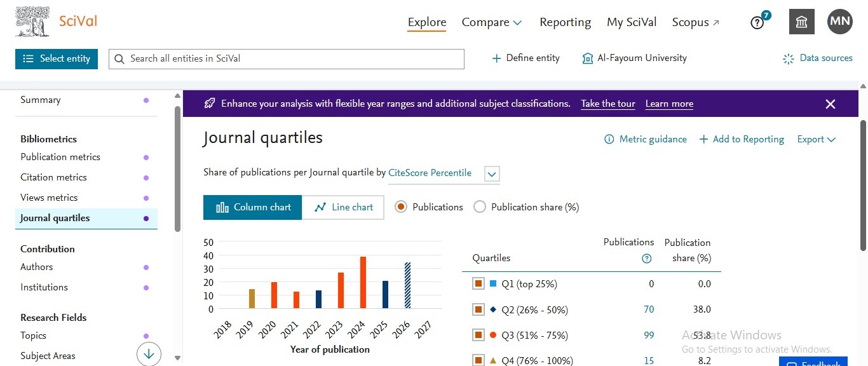Open Citation metrics in sidebar
The width and height of the screenshot is (868, 366).
(x=53, y=177)
